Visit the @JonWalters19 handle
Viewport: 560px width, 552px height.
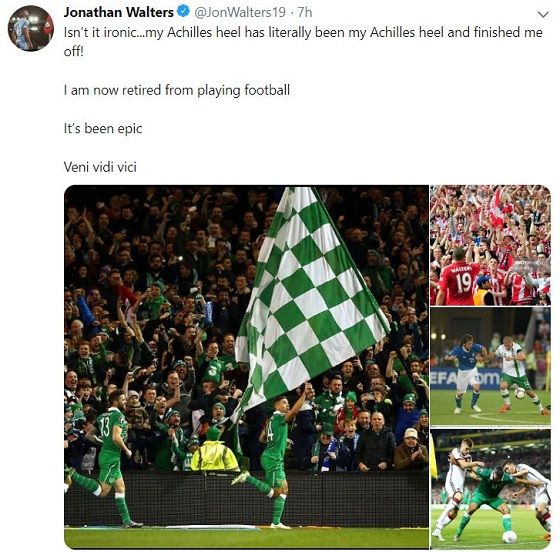[240, 12]
